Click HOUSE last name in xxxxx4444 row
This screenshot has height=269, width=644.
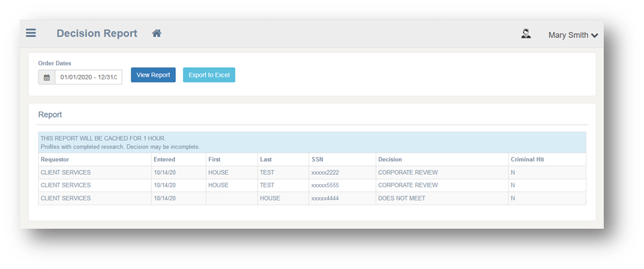pyautogui.click(x=270, y=198)
